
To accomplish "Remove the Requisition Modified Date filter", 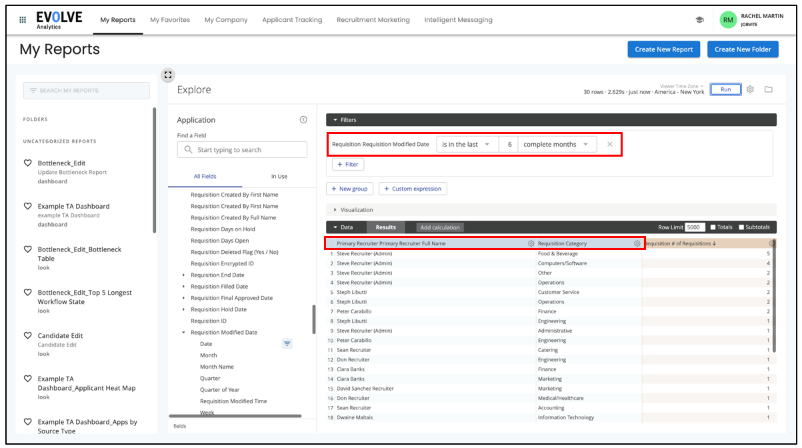I will tap(610, 144).
